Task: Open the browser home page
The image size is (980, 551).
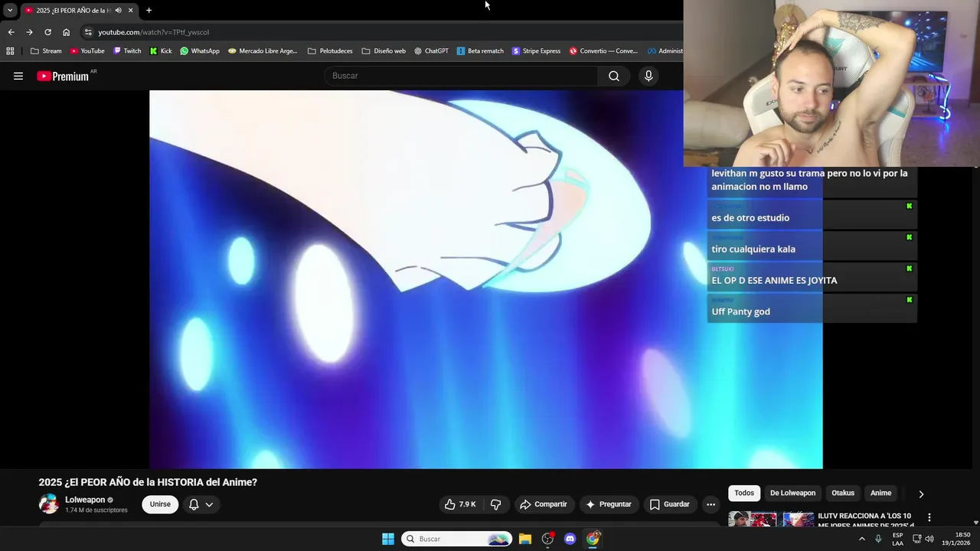Action: 66,32
